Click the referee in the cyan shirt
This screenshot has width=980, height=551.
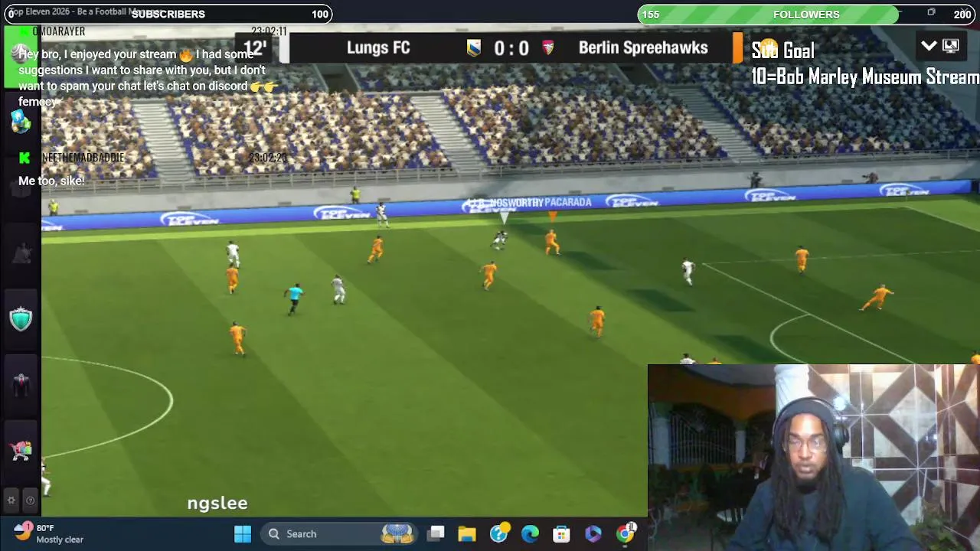[x=294, y=298]
